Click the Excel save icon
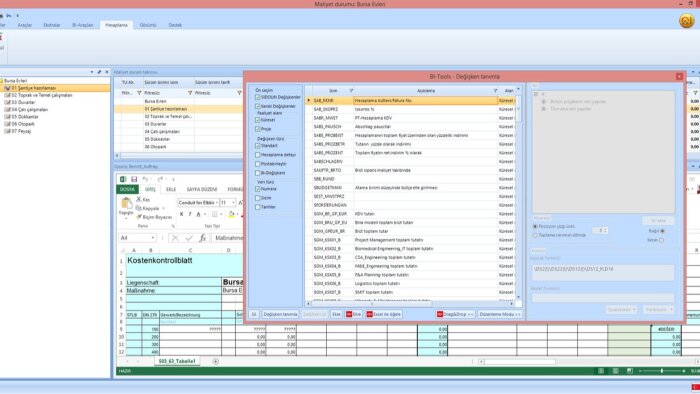 [133, 179]
